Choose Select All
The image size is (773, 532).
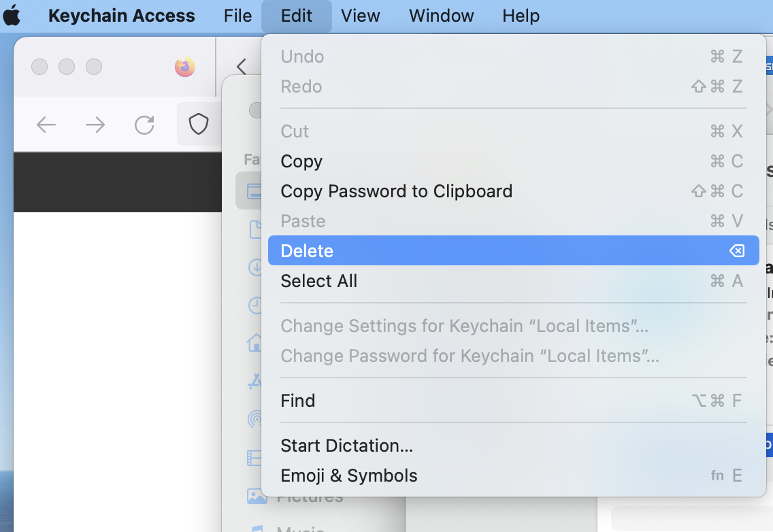click(318, 280)
